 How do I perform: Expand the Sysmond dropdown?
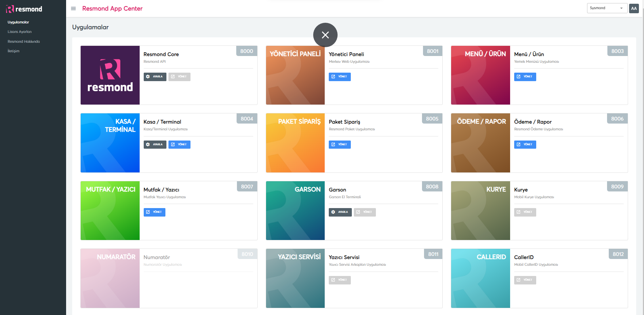tap(607, 8)
